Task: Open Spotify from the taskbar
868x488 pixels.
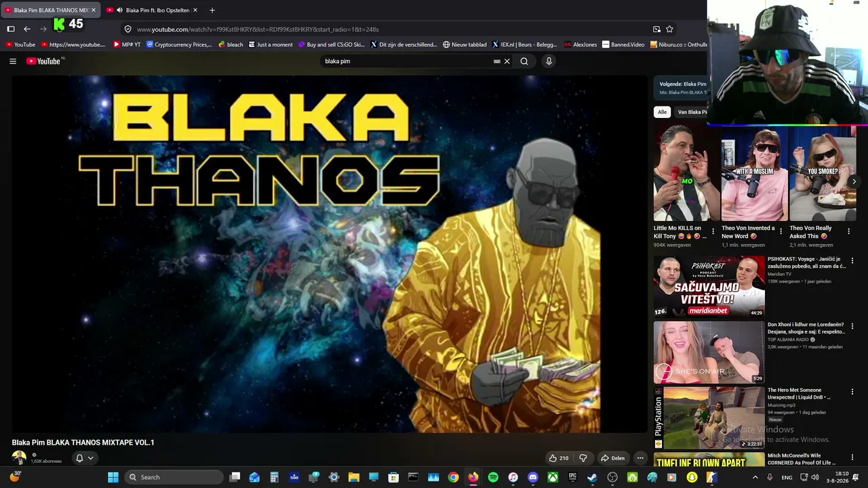Action: click(x=493, y=477)
